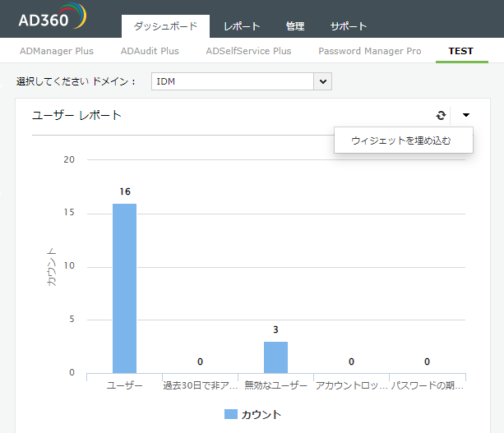Viewport: 504px width, 433px height.
Task: Go to the 管理 tab
Action: point(294,26)
